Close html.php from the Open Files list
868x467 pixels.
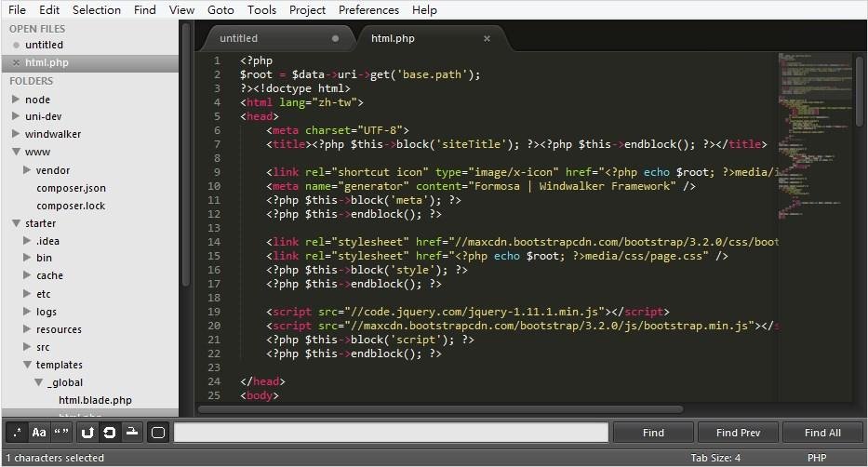coord(16,62)
